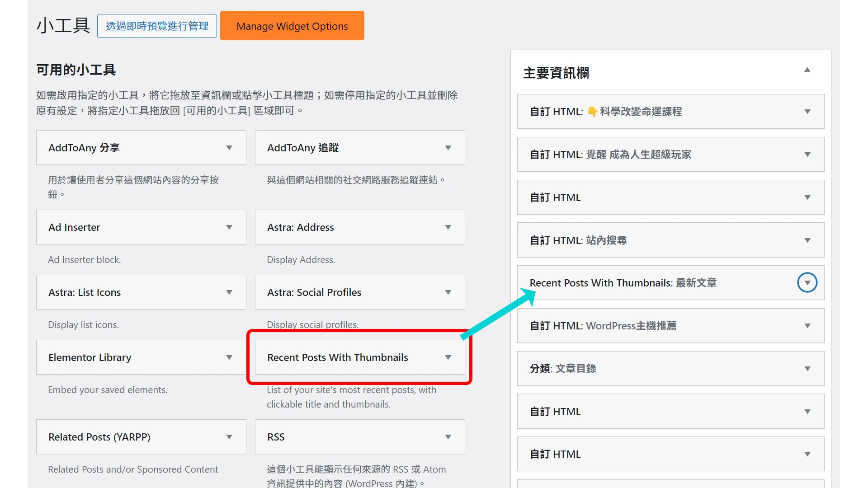Click the 可用的小工具 heading
The height and width of the screenshot is (488, 868).
pos(76,70)
